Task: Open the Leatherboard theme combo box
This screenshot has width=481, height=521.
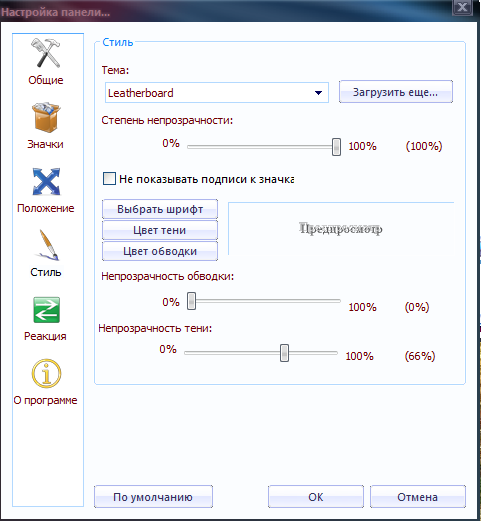Action: point(217,93)
